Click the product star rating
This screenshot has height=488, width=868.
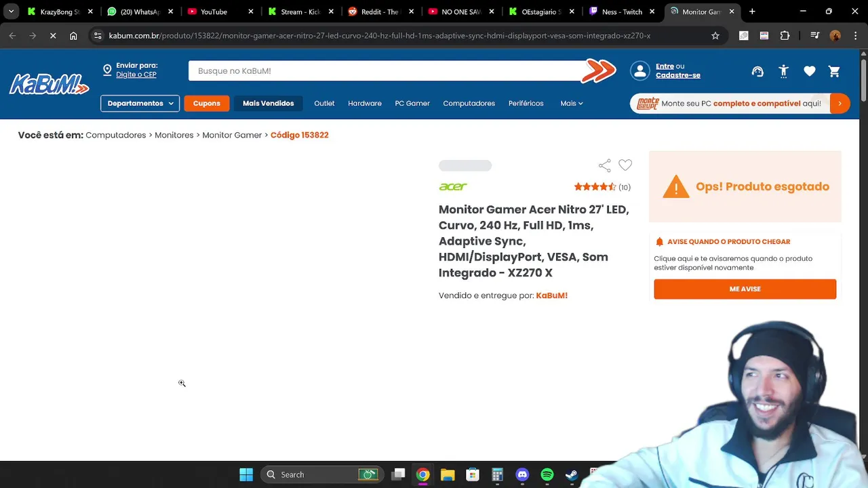point(595,187)
